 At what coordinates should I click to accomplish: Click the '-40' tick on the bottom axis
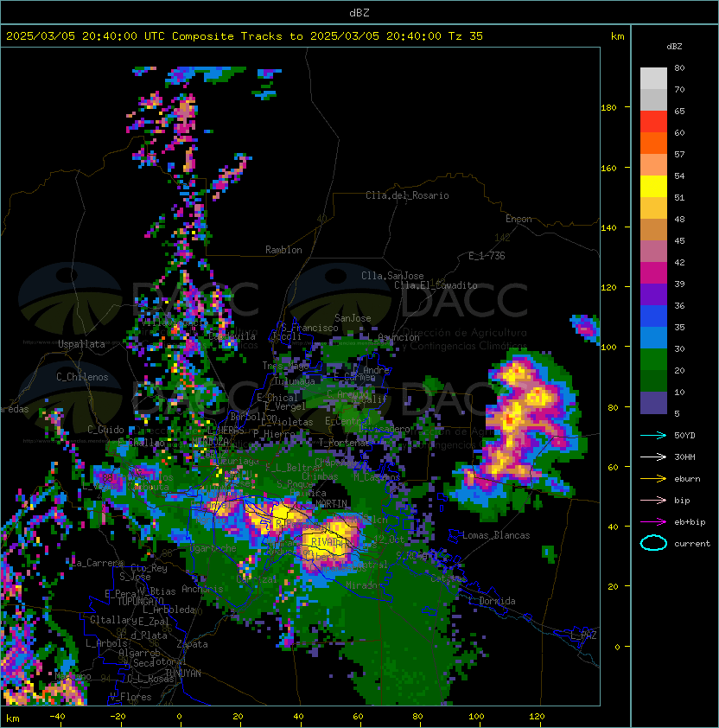point(57,717)
